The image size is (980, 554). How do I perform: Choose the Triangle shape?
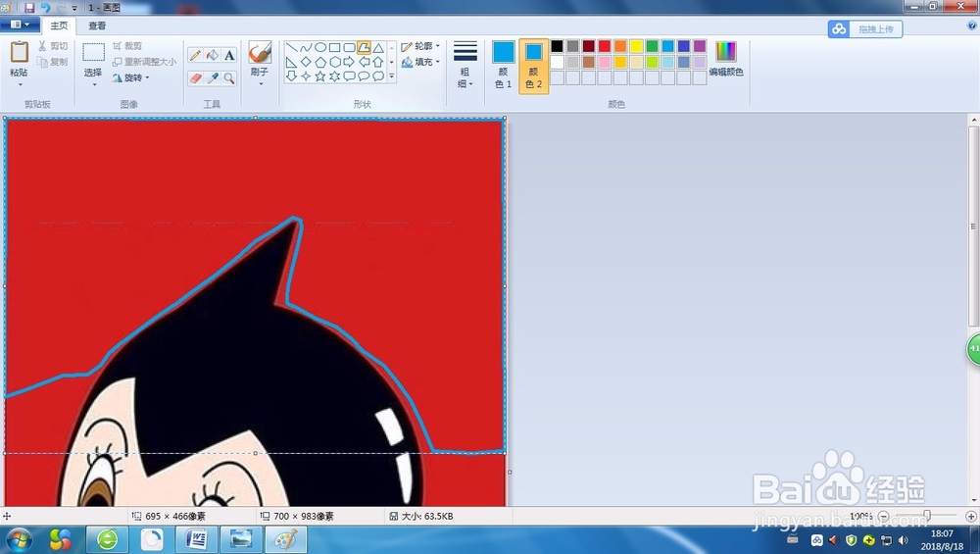click(x=378, y=47)
